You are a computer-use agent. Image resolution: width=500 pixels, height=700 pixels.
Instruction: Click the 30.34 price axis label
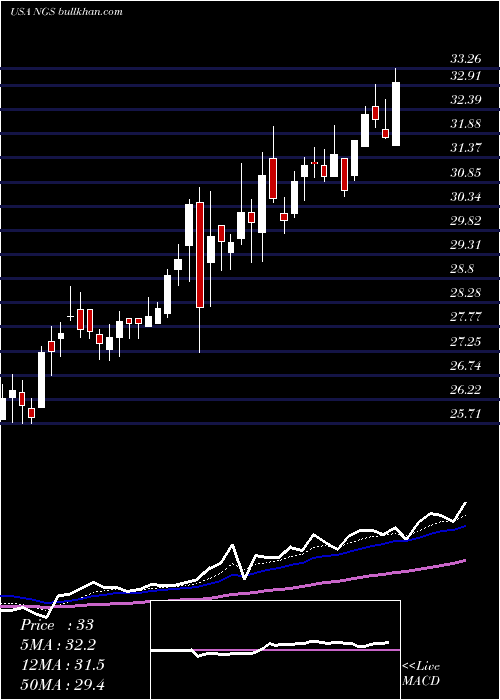click(466, 196)
